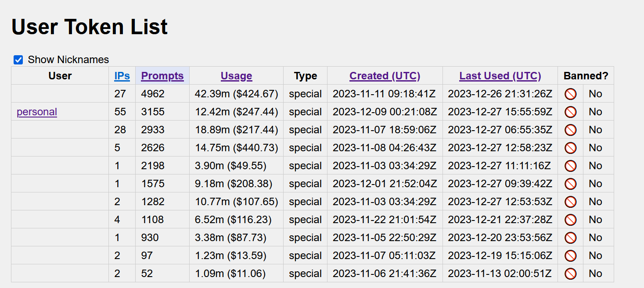644x288 pixels.
Task: Click the 42.39m ($424.67) usage cell
Action: 236,94
